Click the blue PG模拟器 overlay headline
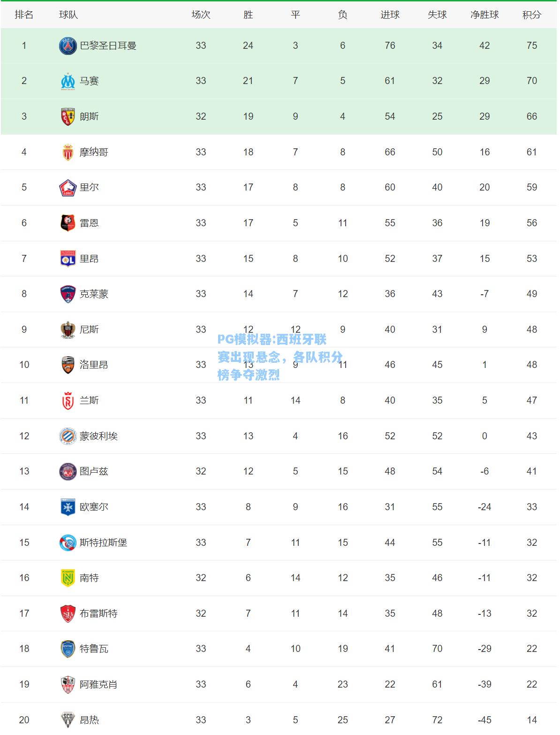The height and width of the screenshot is (735, 560). tap(280, 357)
